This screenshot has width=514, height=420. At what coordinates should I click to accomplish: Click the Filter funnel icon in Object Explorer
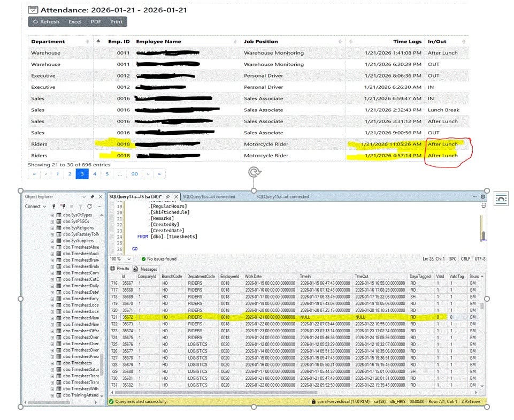click(80, 206)
